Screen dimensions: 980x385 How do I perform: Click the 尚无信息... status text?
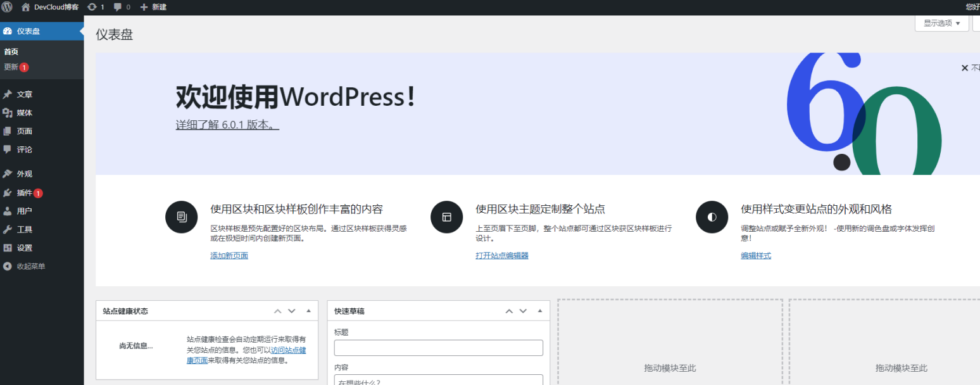click(x=136, y=346)
